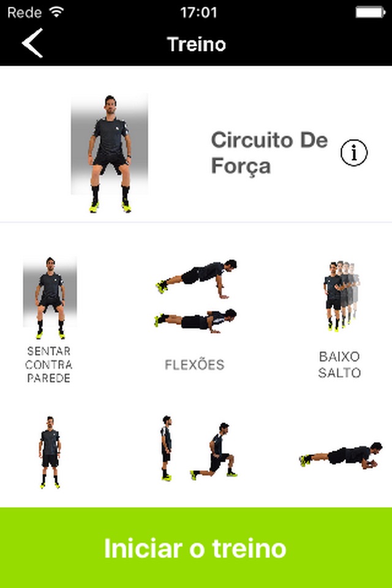Tap the large squat workout image
The height and width of the screenshot is (588, 392).
tap(110, 154)
